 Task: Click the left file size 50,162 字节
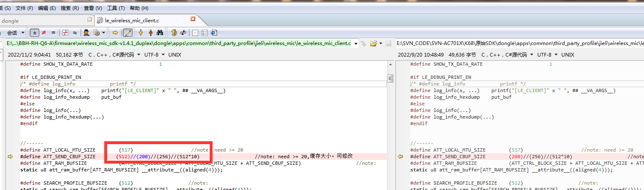tap(69, 55)
